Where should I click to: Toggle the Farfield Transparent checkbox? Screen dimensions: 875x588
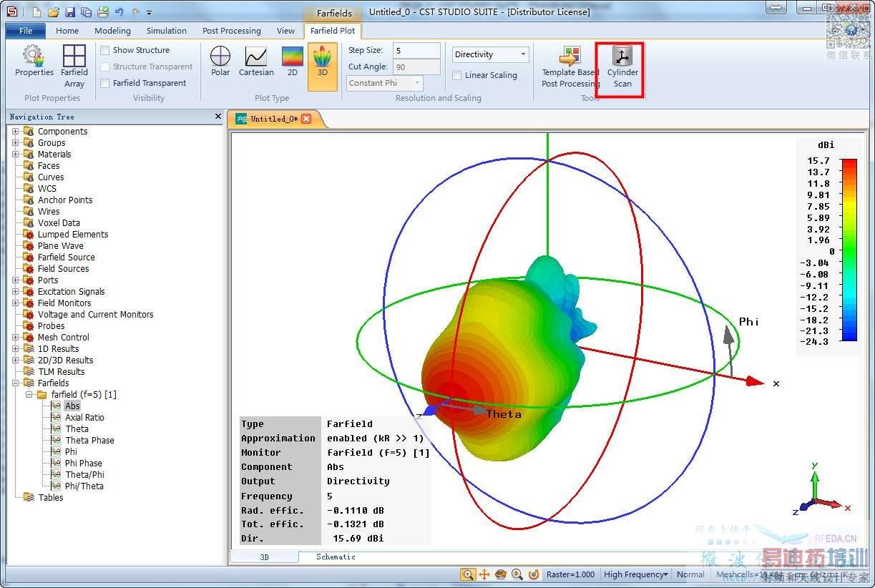105,83
